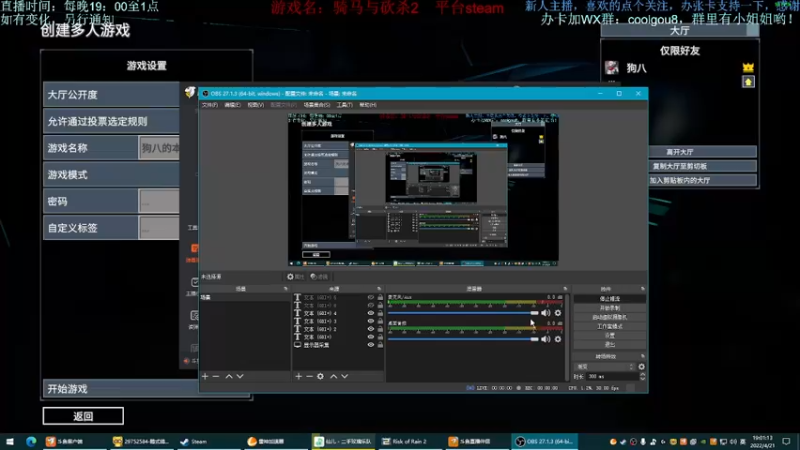
Task: Add a new source with the plus icon
Action: 298,377
